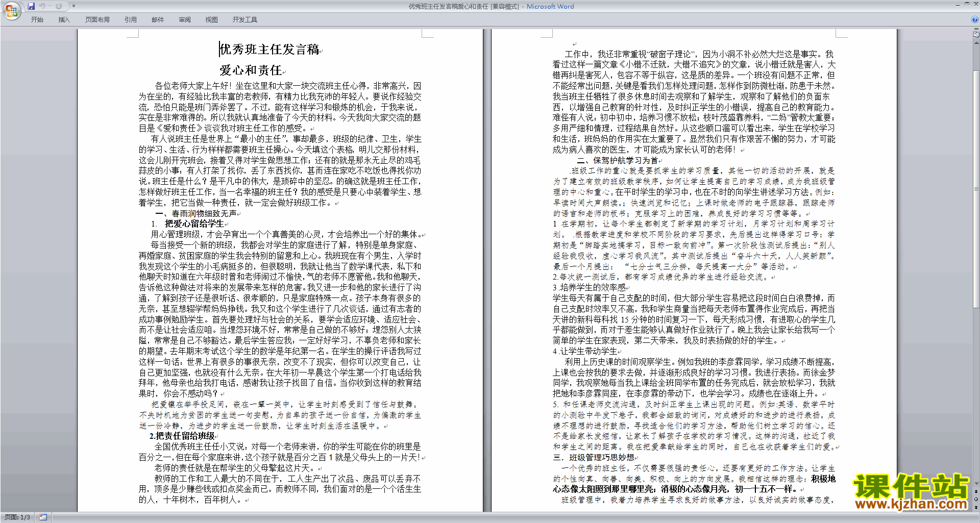
Task: Restore down the Word window
Action: point(967,4)
